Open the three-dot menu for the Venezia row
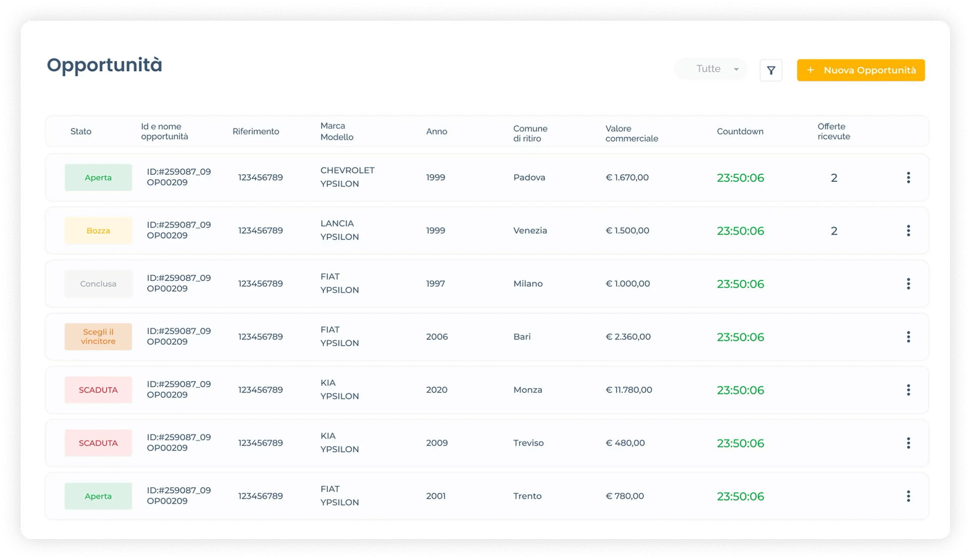The width and height of the screenshot is (971, 560). [908, 230]
